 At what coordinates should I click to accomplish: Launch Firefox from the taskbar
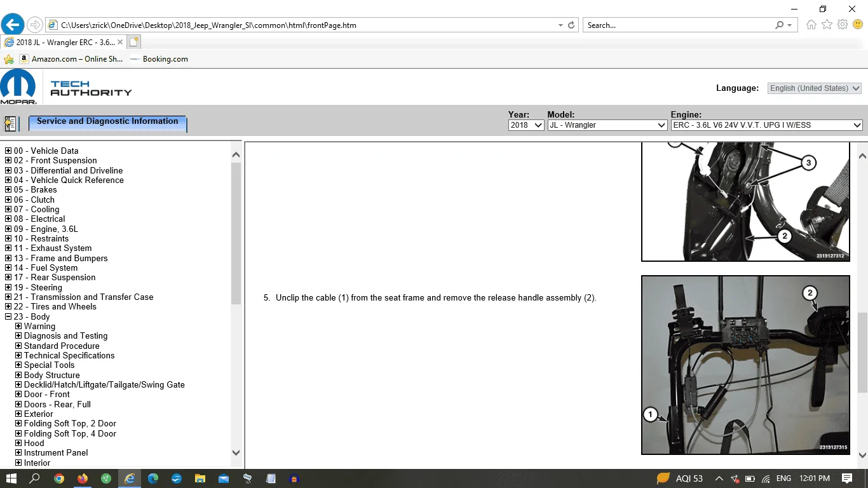coord(83,478)
